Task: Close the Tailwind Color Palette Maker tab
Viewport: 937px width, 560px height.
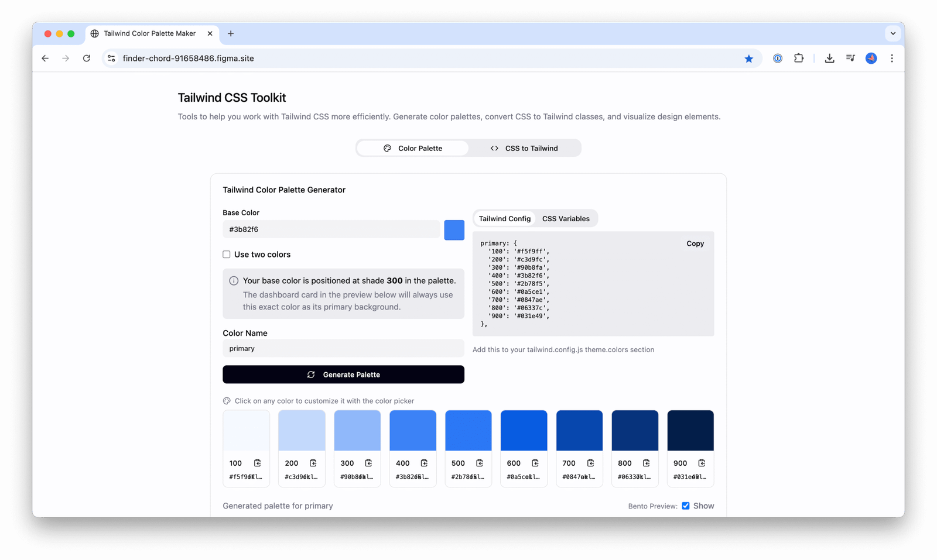Action: [x=210, y=33]
